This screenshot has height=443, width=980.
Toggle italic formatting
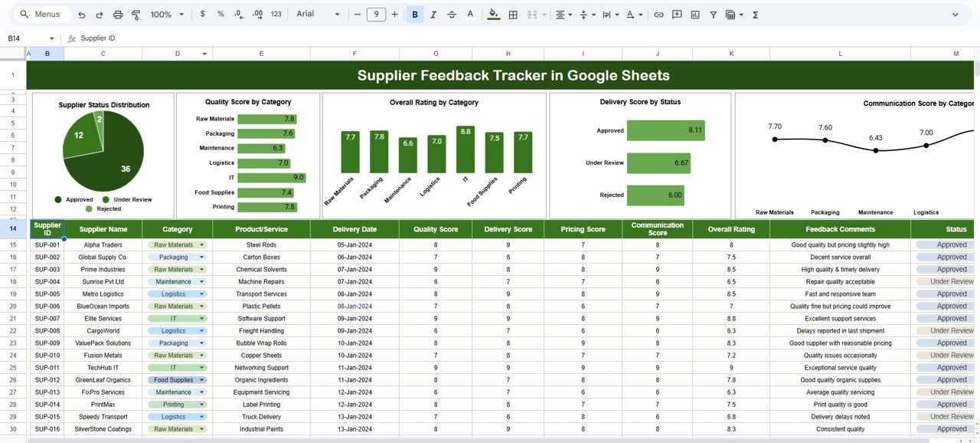click(x=433, y=15)
